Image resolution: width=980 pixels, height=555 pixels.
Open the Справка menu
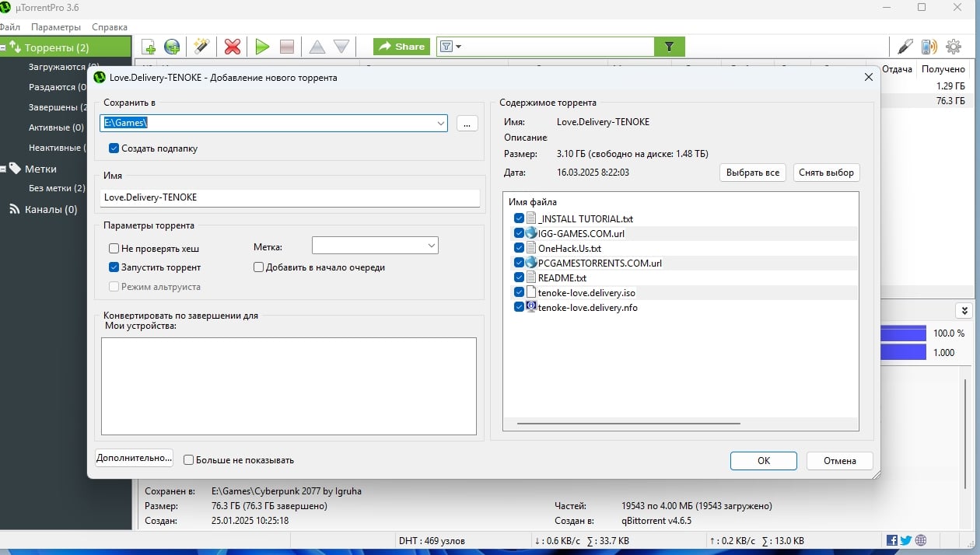(x=110, y=27)
